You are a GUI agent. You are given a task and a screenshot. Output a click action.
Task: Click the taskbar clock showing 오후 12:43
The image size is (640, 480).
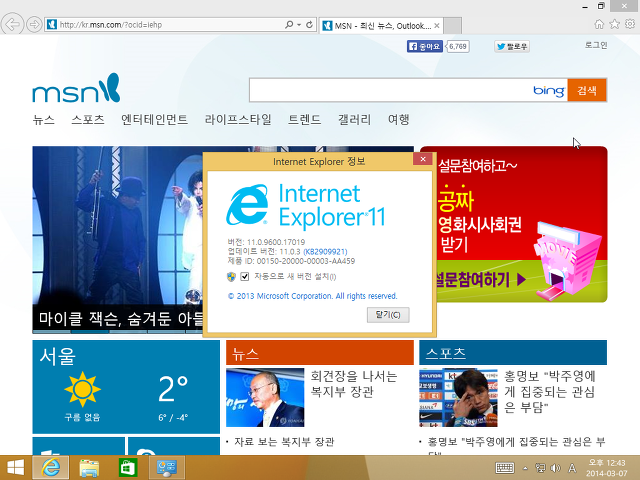coord(607,468)
